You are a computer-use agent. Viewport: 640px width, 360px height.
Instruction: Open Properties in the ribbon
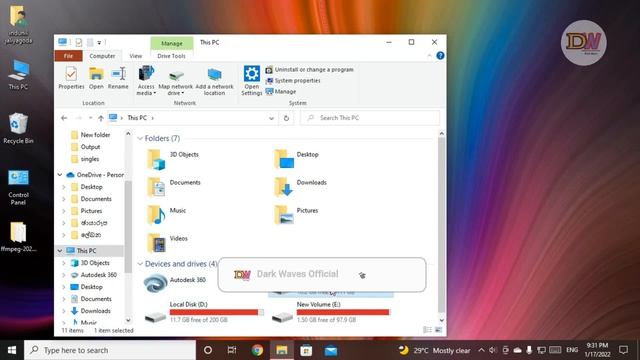tap(71, 78)
